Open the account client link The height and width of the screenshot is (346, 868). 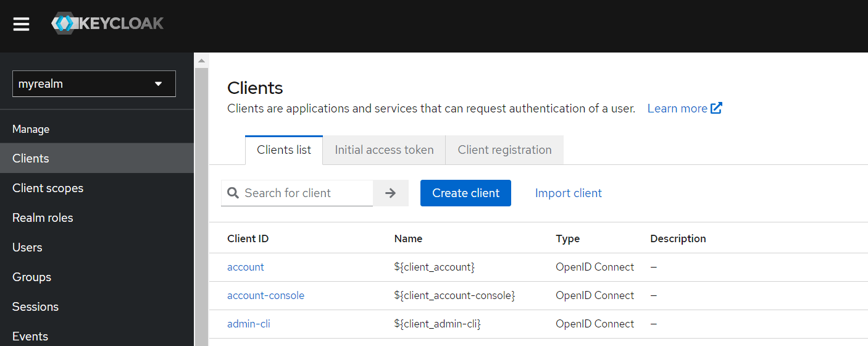tap(246, 267)
